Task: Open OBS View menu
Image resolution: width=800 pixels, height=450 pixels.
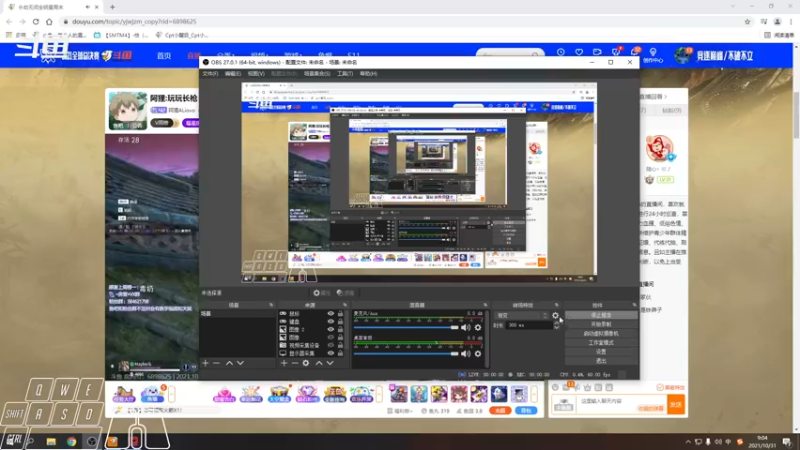Action: point(256,73)
